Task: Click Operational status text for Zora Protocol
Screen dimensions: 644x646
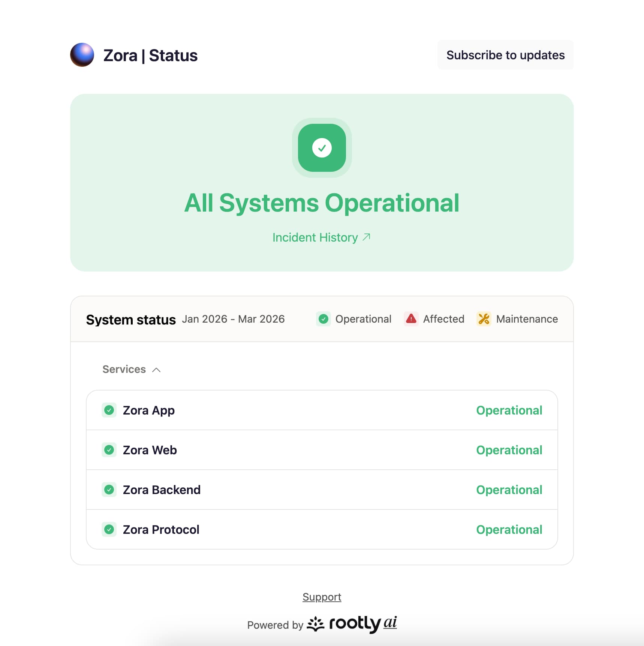Action: (509, 529)
